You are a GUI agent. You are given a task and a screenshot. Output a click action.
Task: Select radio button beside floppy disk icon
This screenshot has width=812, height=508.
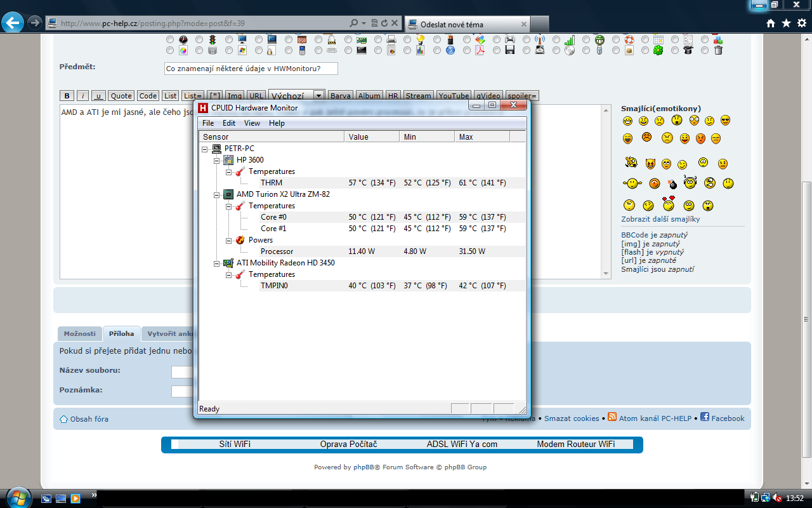point(497,50)
